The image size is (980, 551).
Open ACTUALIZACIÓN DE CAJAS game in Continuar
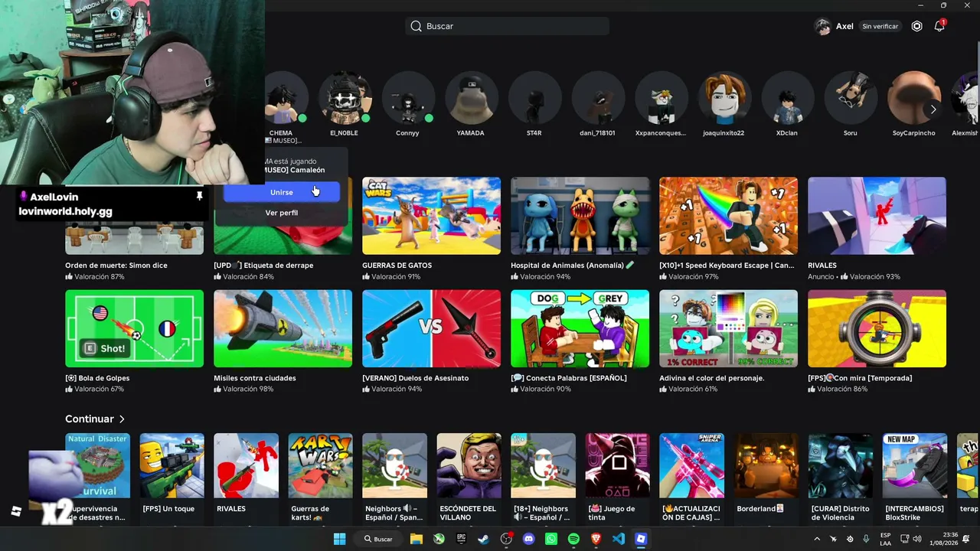[x=691, y=465]
